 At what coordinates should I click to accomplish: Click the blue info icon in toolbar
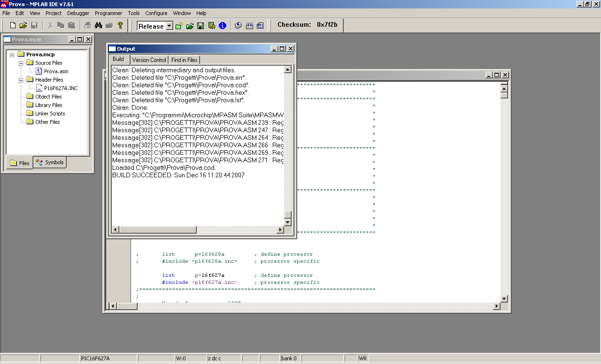click(x=223, y=26)
